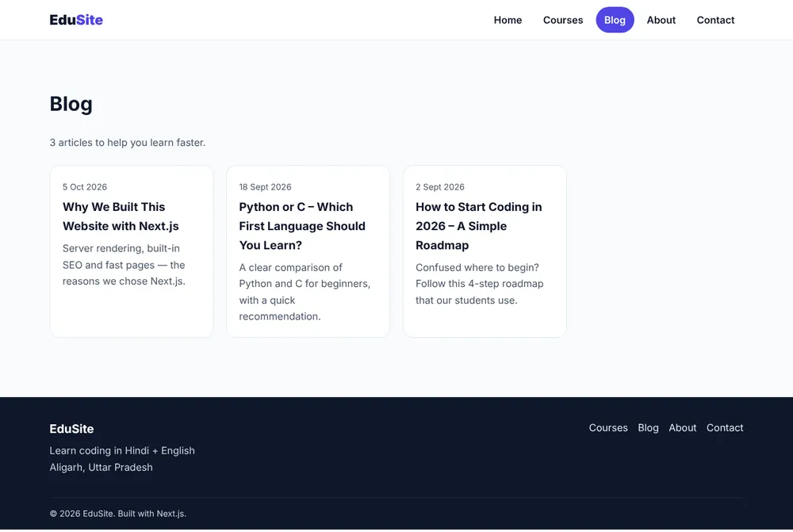Click the 18 Sept 2026 date text
793x532 pixels.
coord(265,187)
